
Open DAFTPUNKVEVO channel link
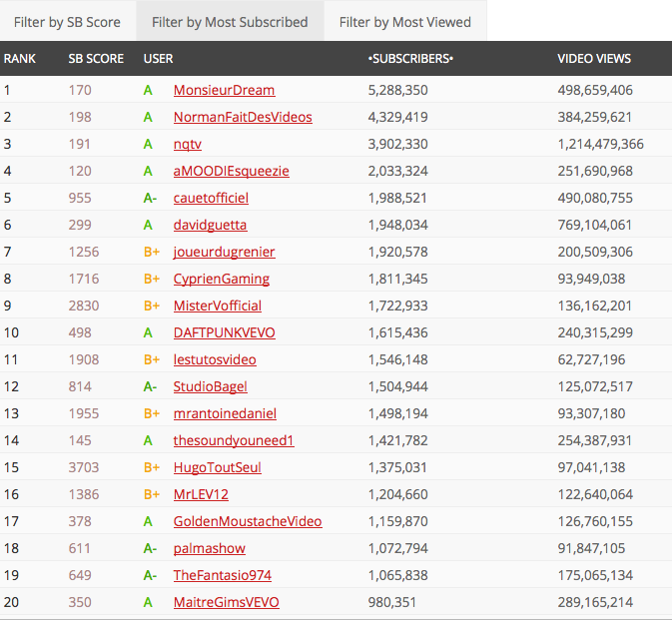click(x=224, y=332)
